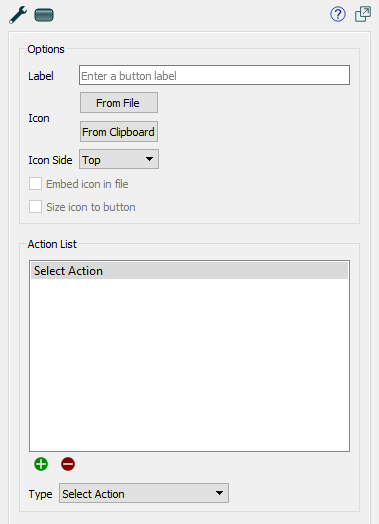The image size is (379, 524).
Task: Remove action with red minus icon
Action: pos(68,464)
